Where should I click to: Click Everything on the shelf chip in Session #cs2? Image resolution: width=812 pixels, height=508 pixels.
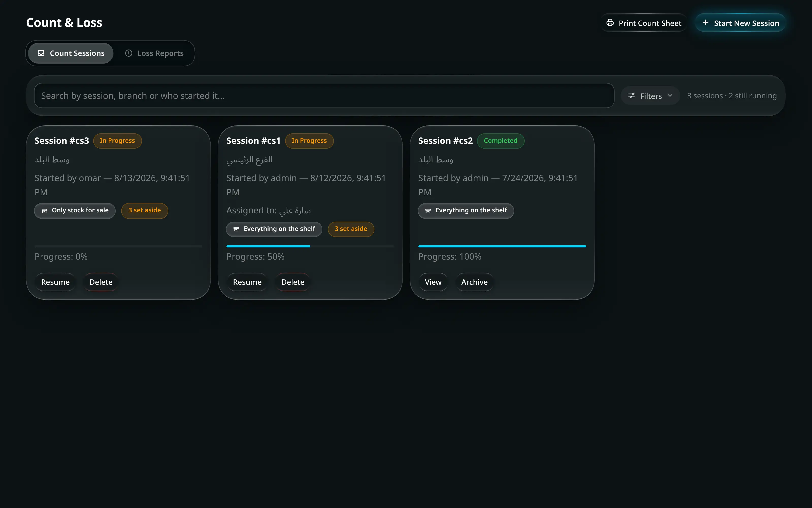pyautogui.click(x=466, y=211)
